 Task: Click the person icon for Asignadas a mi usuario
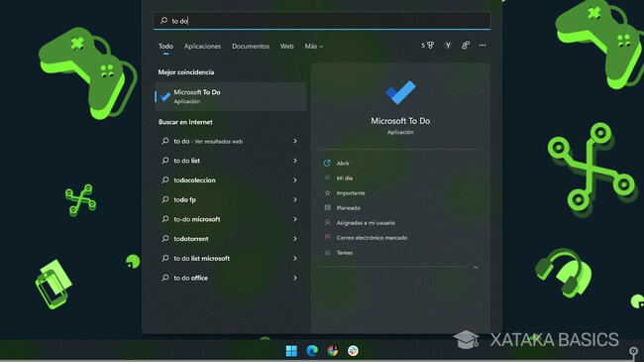coord(327,222)
